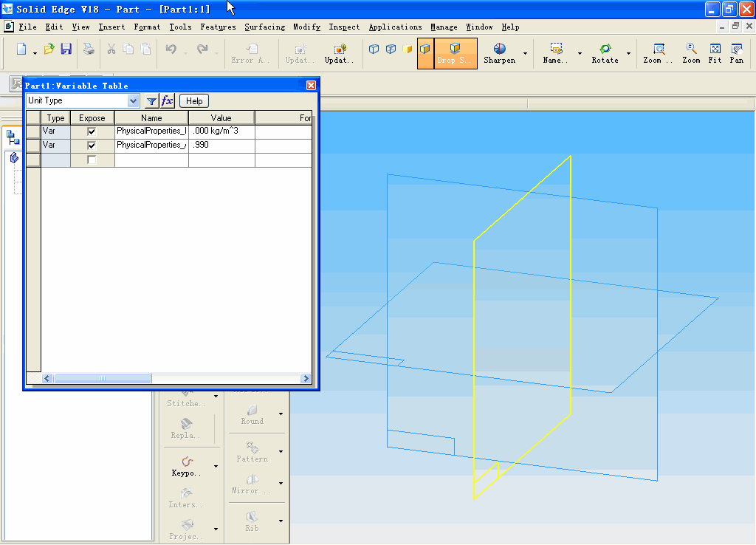Fit the model to the window
The height and width of the screenshot is (545, 756).
tap(715, 53)
